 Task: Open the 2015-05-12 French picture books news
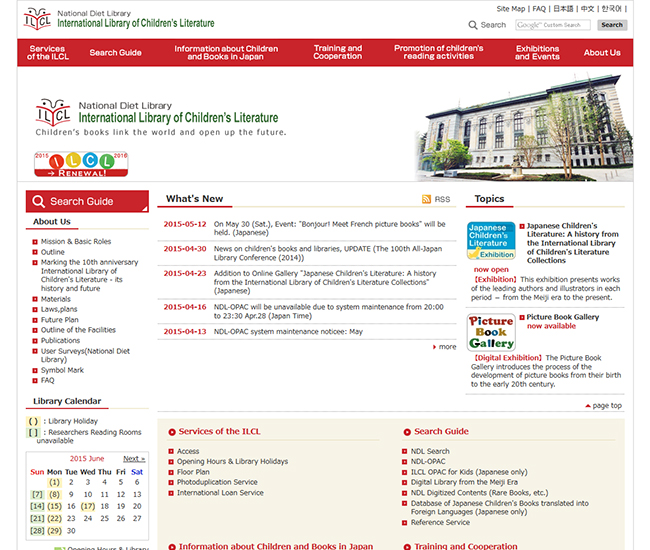point(330,228)
